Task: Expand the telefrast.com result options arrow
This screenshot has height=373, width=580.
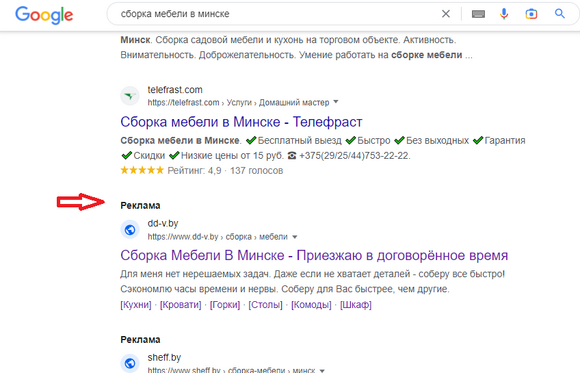Action: tap(336, 101)
